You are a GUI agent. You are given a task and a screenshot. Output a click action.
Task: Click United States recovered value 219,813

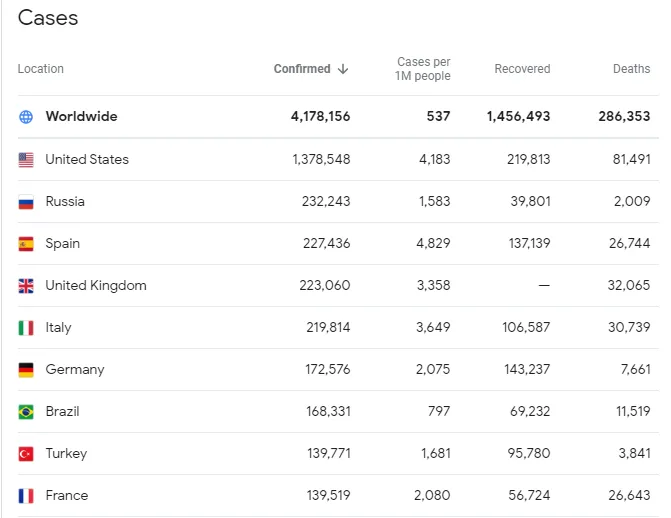pyautogui.click(x=529, y=159)
